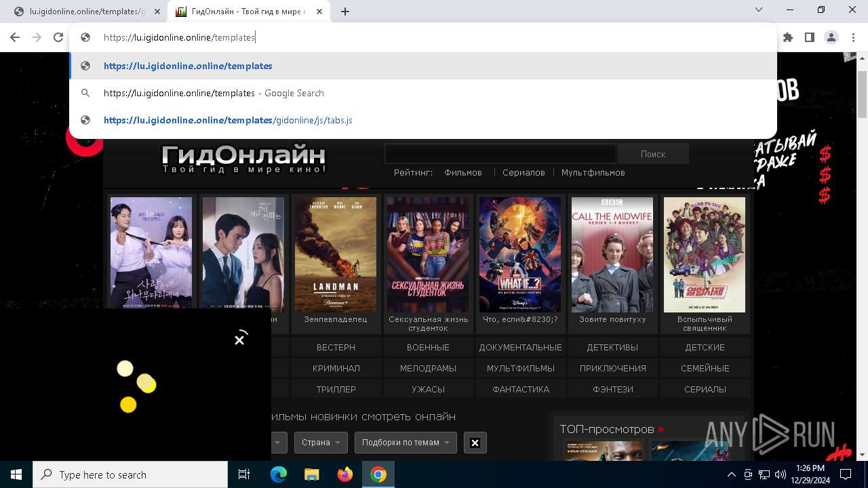Select the ДОКУМЕНТАЛЬНЫЕ genre

520,347
